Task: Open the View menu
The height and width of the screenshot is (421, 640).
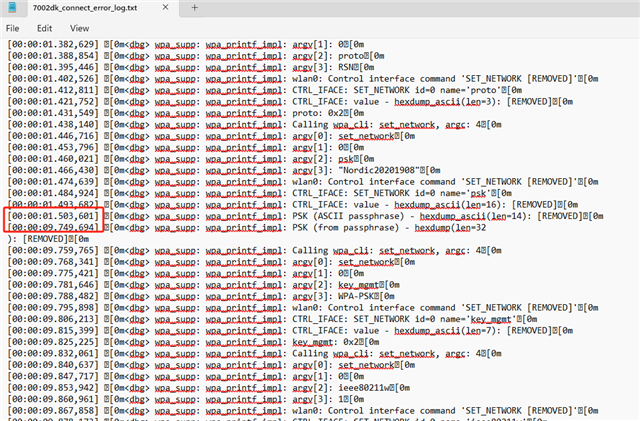Action: (80, 29)
